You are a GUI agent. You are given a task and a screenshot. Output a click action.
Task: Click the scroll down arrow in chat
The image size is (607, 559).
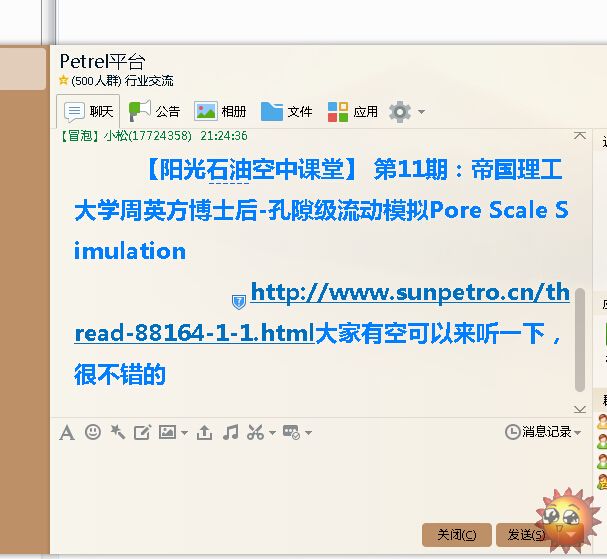pos(580,409)
